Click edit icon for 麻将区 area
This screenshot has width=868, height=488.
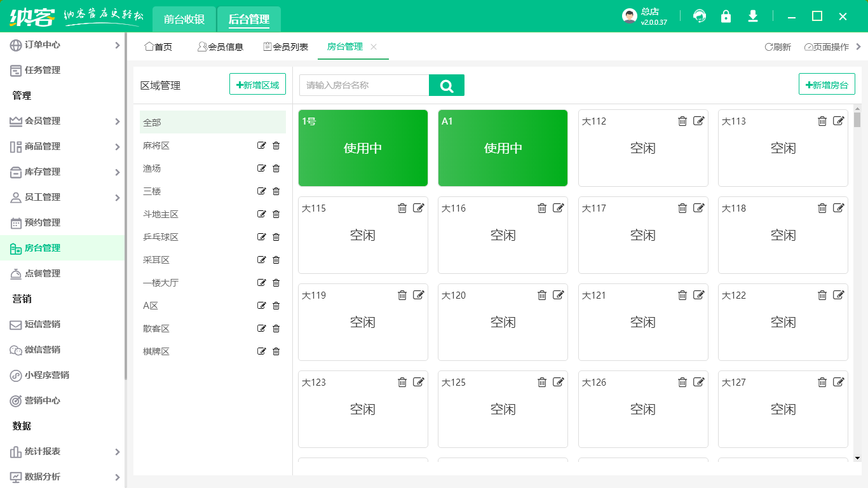261,146
